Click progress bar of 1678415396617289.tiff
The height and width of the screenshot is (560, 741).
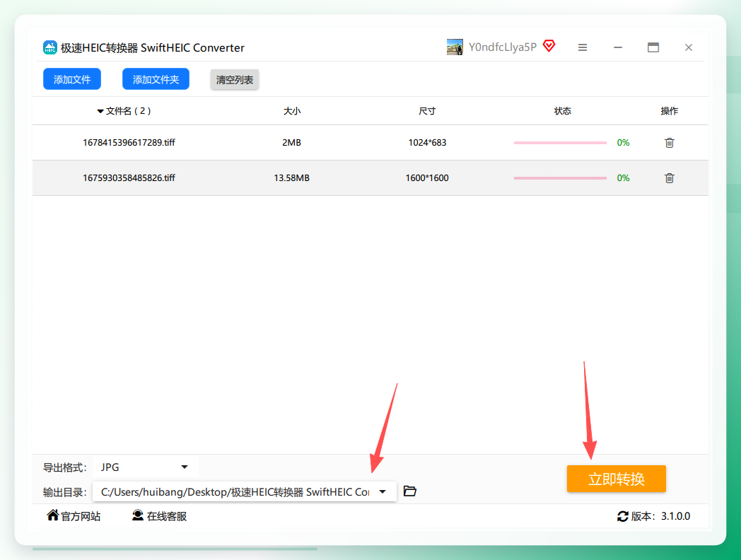tap(560, 143)
